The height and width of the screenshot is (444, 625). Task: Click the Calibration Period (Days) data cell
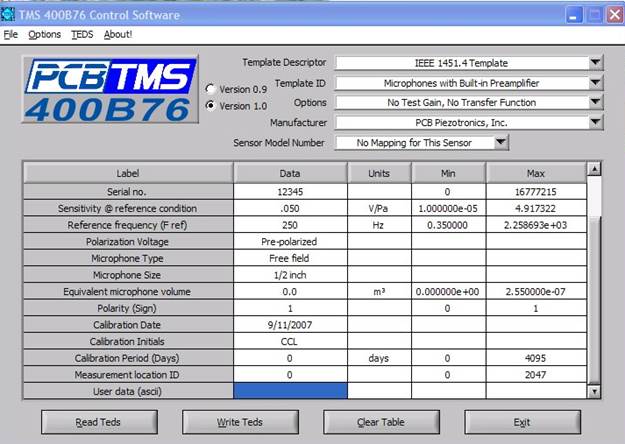(290, 358)
